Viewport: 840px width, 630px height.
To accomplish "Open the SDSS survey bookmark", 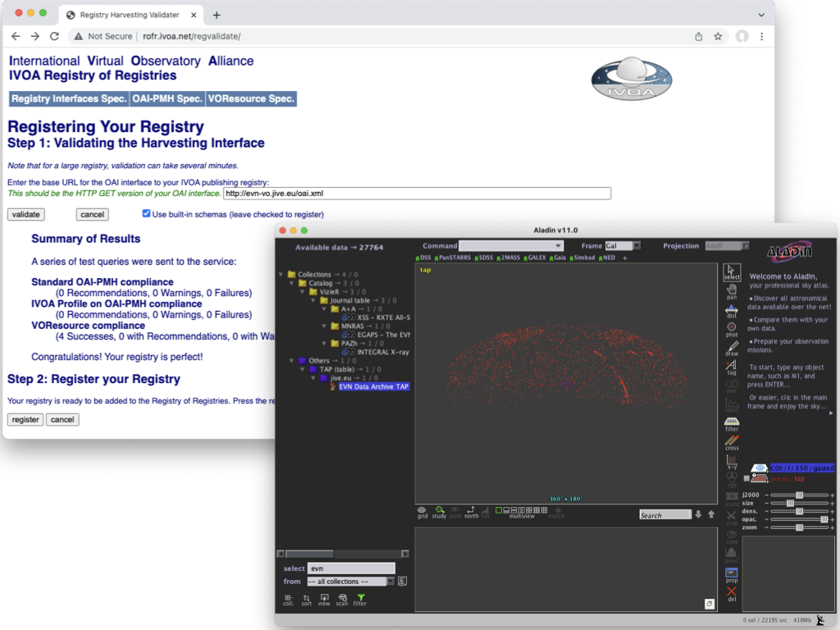I will pyautogui.click(x=484, y=258).
